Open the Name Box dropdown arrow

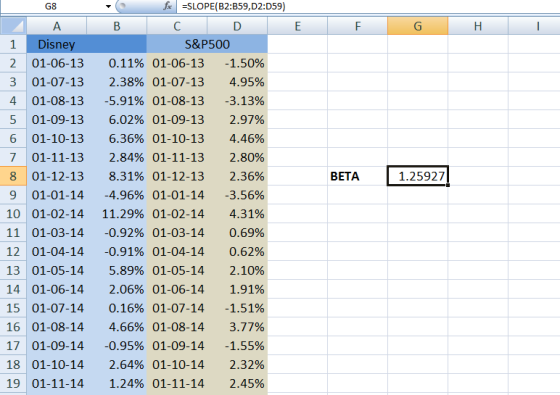[108, 6]
